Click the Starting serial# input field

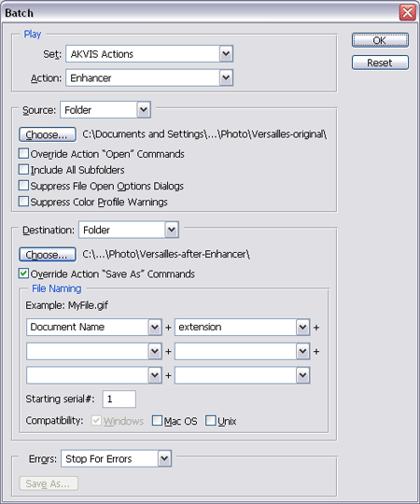click(x=119, y=399)
